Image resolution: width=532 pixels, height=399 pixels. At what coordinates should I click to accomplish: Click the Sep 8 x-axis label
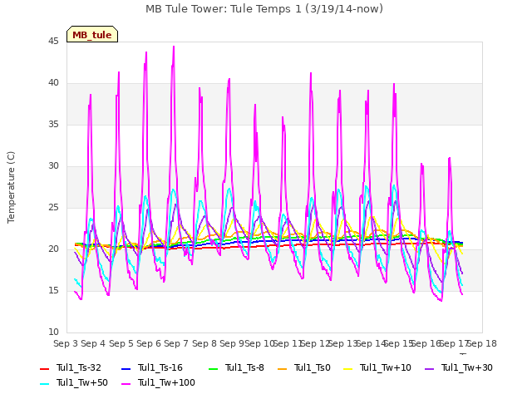(204, 343)
